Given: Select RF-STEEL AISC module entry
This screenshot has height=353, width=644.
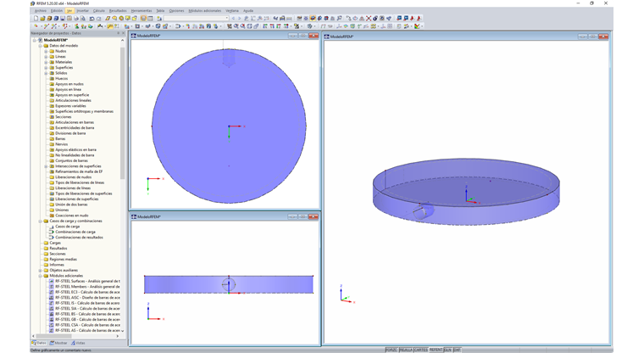Looking at the screenshot, I should click(x=87, y=298).
